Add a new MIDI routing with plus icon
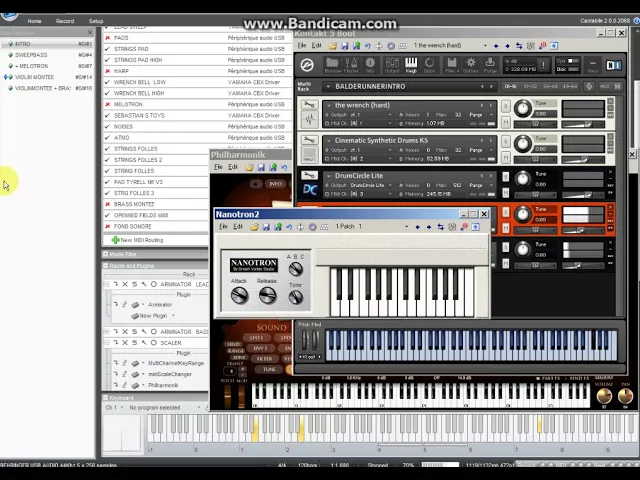This screenshot has width=640, height=480. [116, 240]
